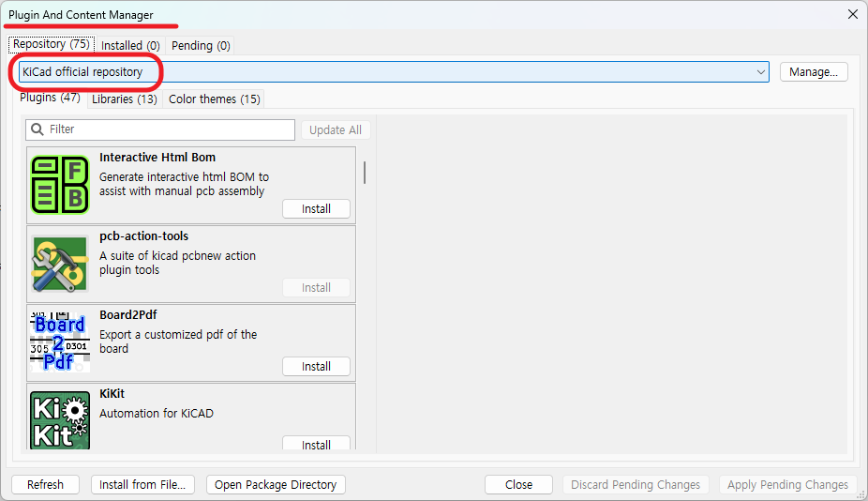Click 'Automation for KiCAD' description
Viewport: 868px width, 501px height.
(x=157, y=414)
